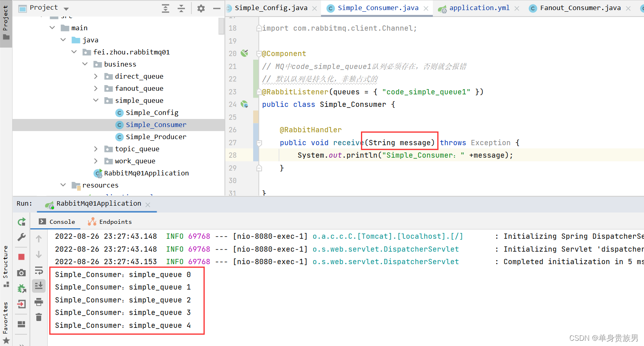Screen dimensions: 644x346
Task: Expand the fanout_queue package
Action: 96,88
